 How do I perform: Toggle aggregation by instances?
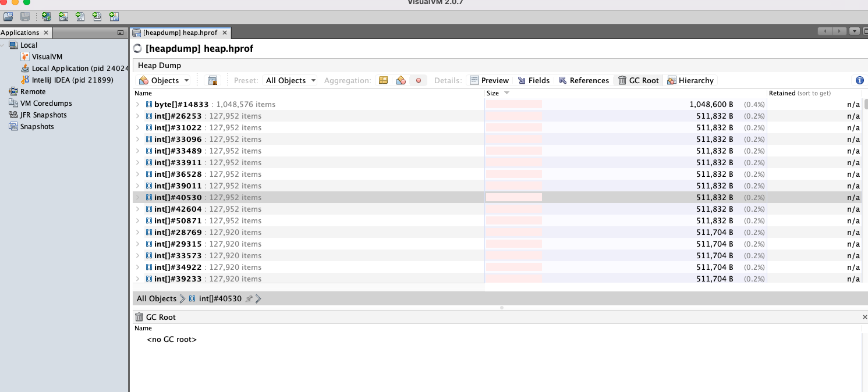(418, 80)
